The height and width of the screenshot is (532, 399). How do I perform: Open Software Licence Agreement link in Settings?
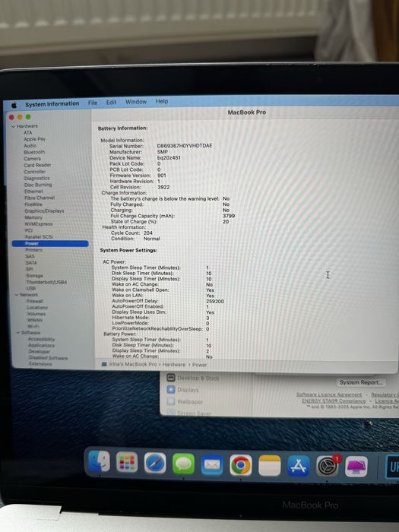pyautogui.click(x=329, y=394)
